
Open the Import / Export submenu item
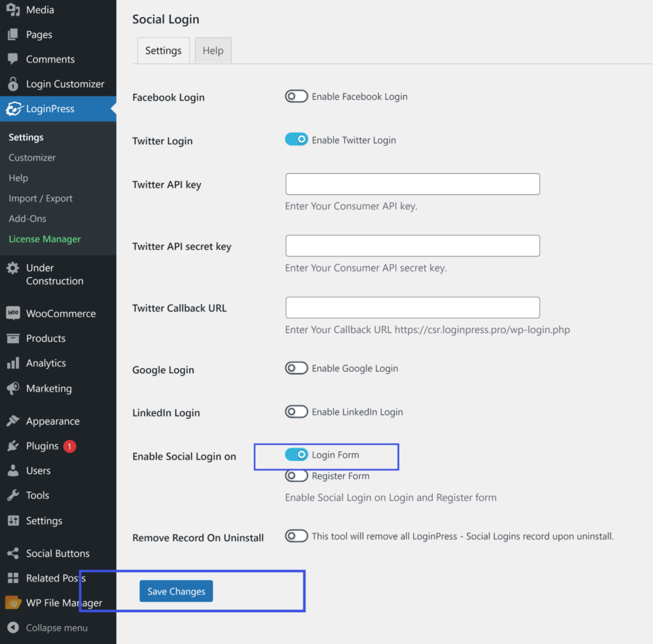pyautogui.click(x=40, y=198)
